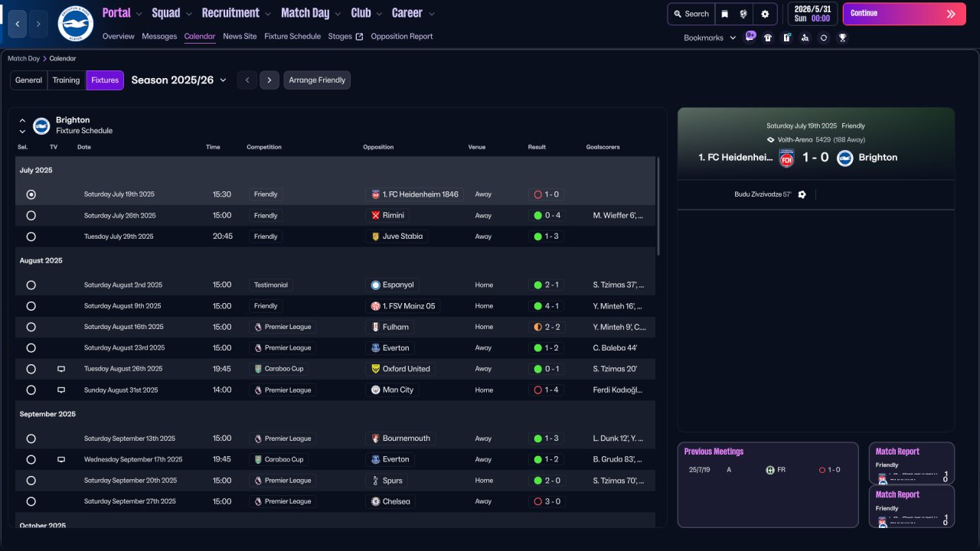
Task: Select the Rimini fixture radio button
Action: tap(31, 216)
